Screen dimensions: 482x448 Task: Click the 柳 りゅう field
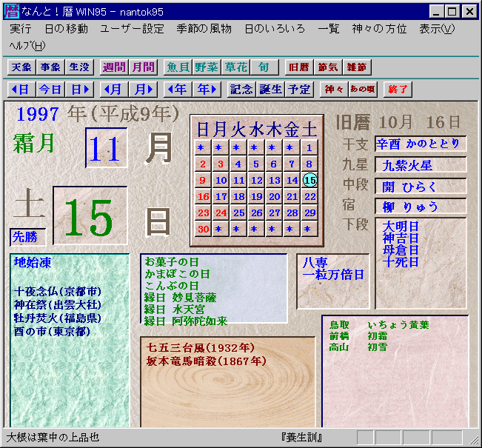[421, 207]
